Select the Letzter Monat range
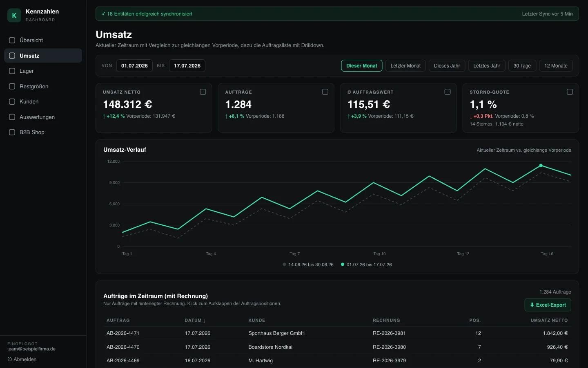Image resolution: width=588 pixels, height=368 pixels. (x=405, y=66)
